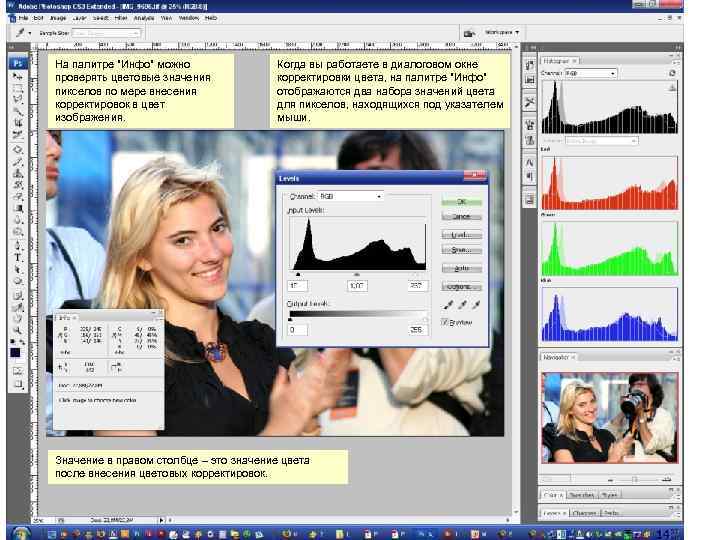
Task: Click the gray midtone input slider triangle
Action: click(357, 275)
